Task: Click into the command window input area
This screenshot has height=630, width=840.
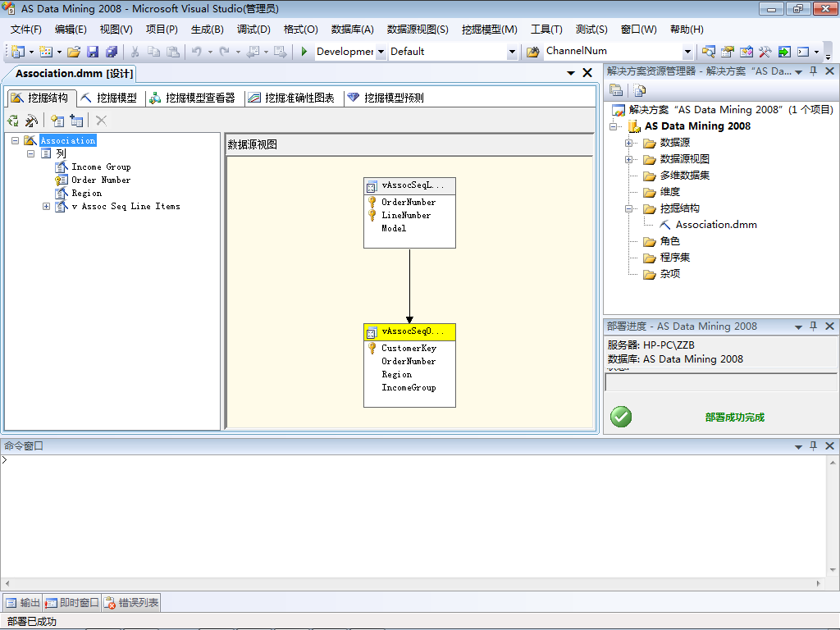Action: pyautogui.click(x=413, y=515)
